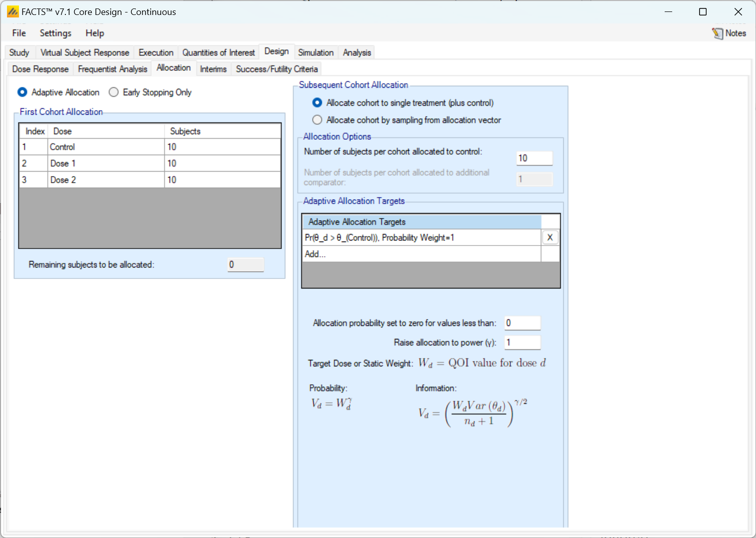Click the Raise allocation to power field
Viewport: 756px width, 538px height.
pos(522,342)
